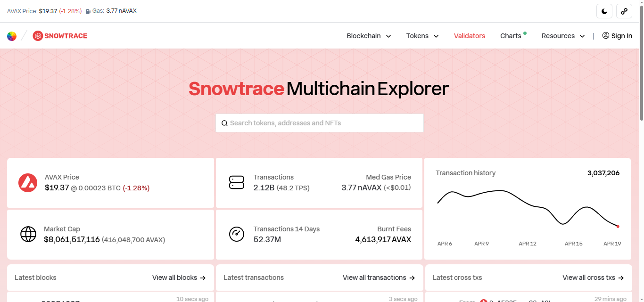Click the magnifier icon in the search box

point(224,123)
